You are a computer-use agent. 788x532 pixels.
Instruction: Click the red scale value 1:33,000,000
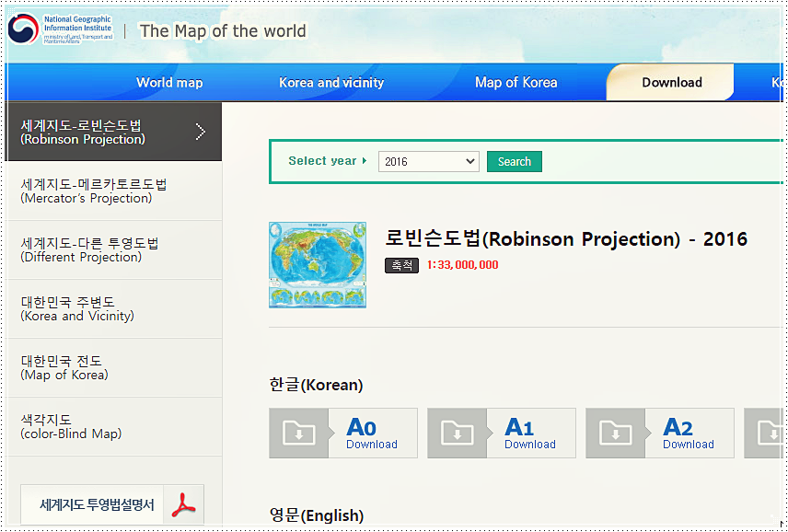(x=462, y=265)
